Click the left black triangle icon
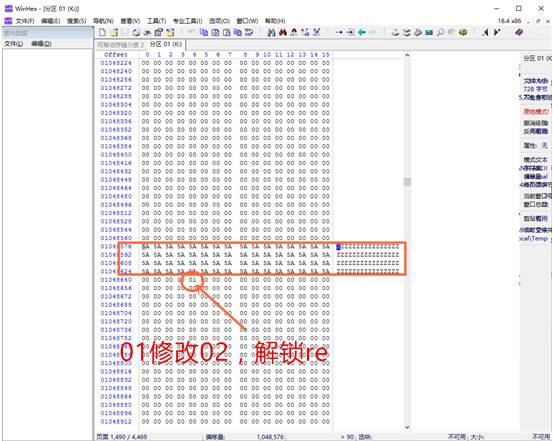Screen dimensions: 553x441 [485, 32]
